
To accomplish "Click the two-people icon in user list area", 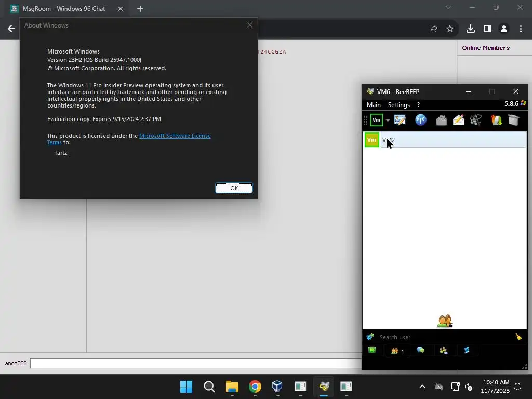I will point(445,321).
